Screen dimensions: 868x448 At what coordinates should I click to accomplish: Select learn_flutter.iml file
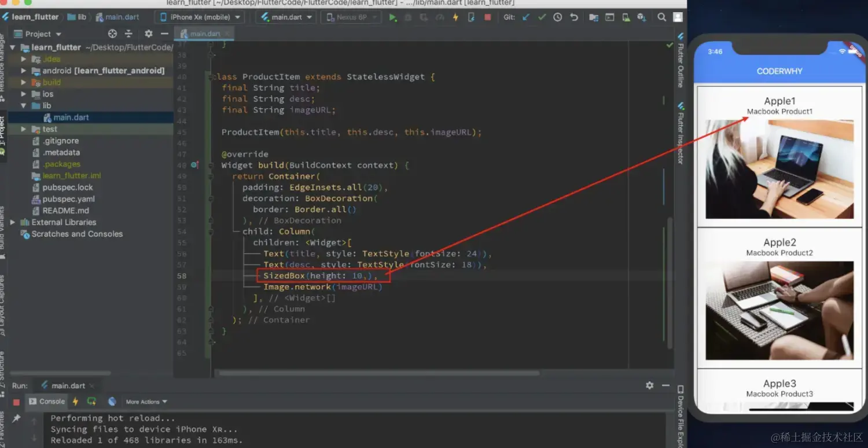[71, 175]
